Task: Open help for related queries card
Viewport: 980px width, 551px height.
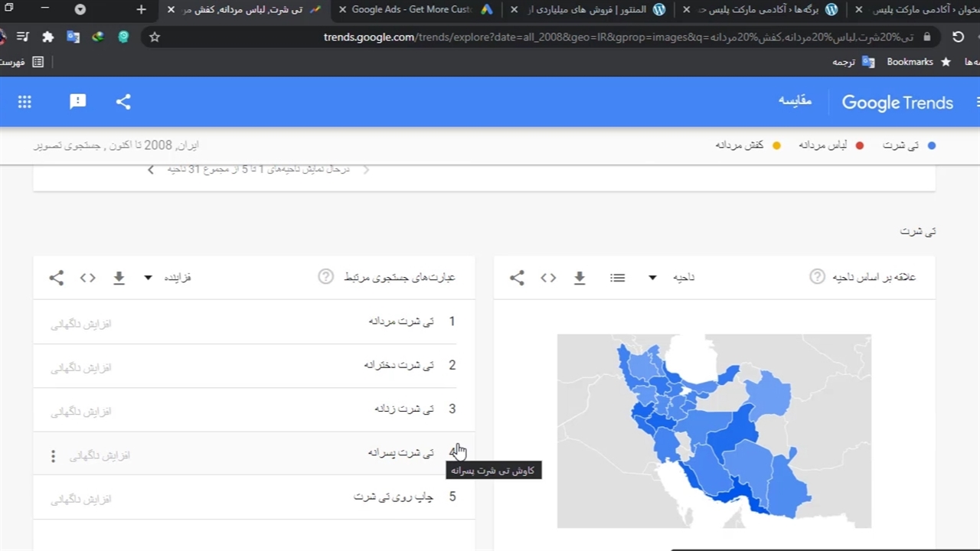Action: click(325, 277)
